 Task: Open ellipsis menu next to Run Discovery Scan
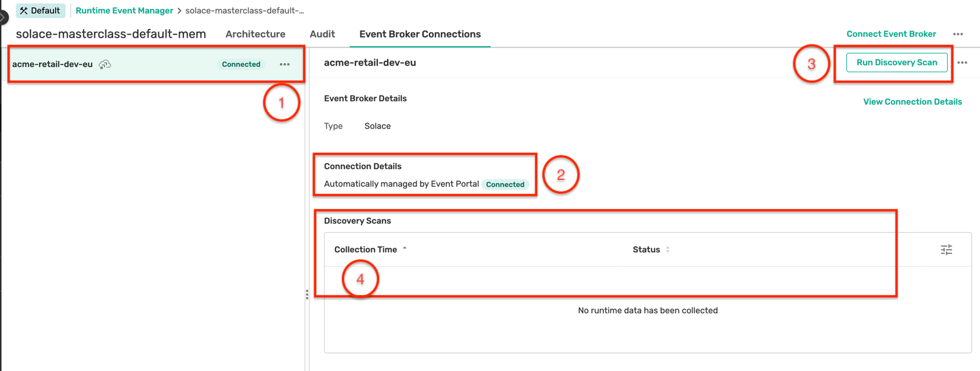click(962, 63)
